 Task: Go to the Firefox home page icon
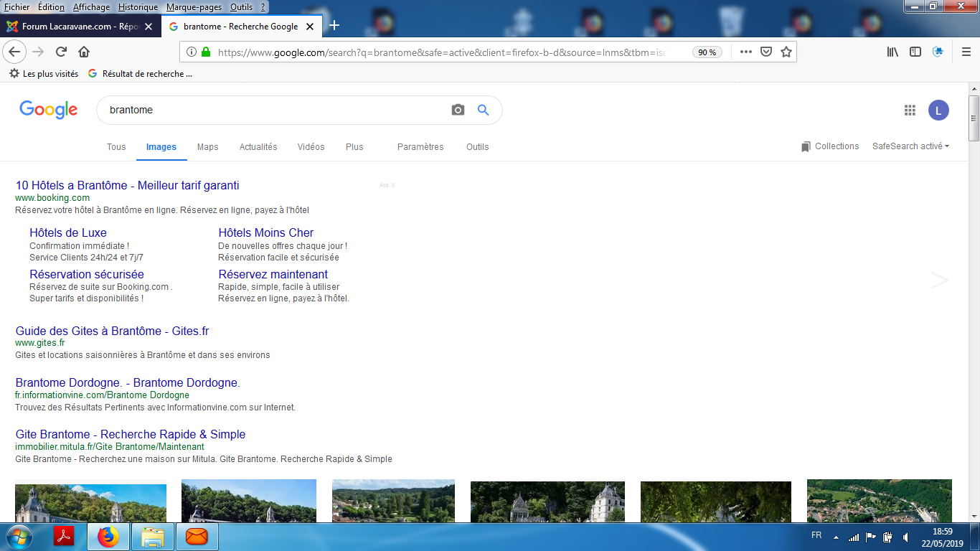coord(84,52)
